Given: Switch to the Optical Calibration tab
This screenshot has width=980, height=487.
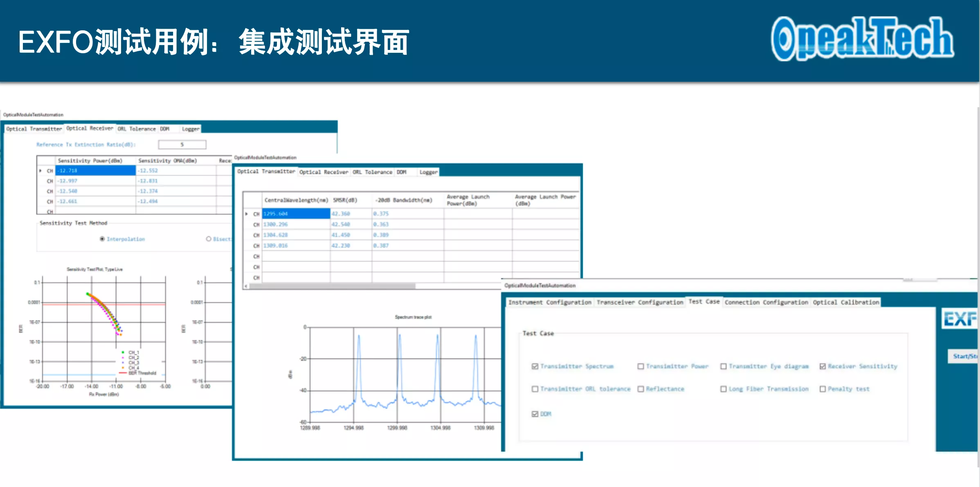Looking at the screenshot, I should [846, 302].
